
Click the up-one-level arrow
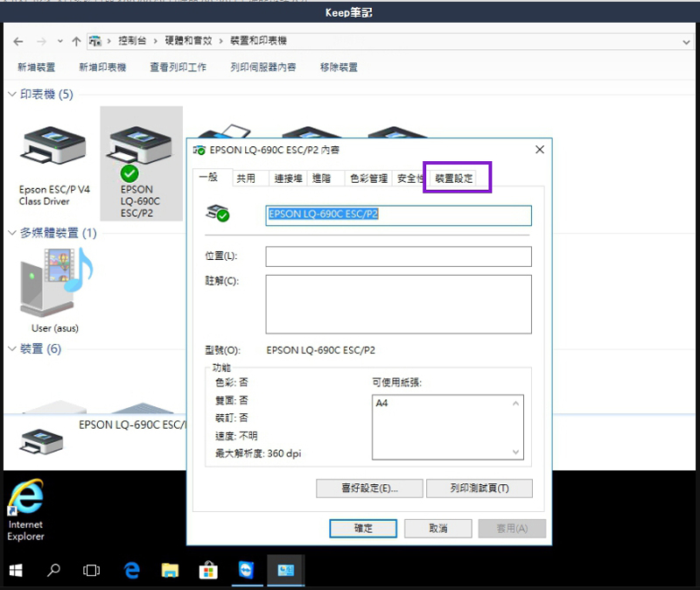click(x=76, y=41)
